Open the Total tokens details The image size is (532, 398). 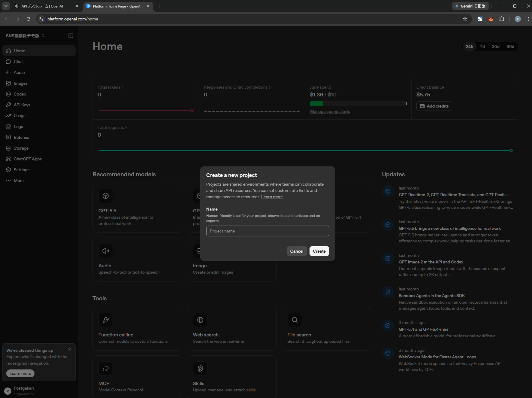tap(110, 87)
